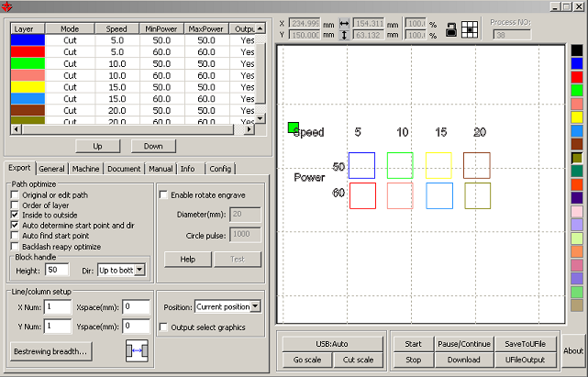
Task: Enable Original or edit path
Action: click(15, 195)
